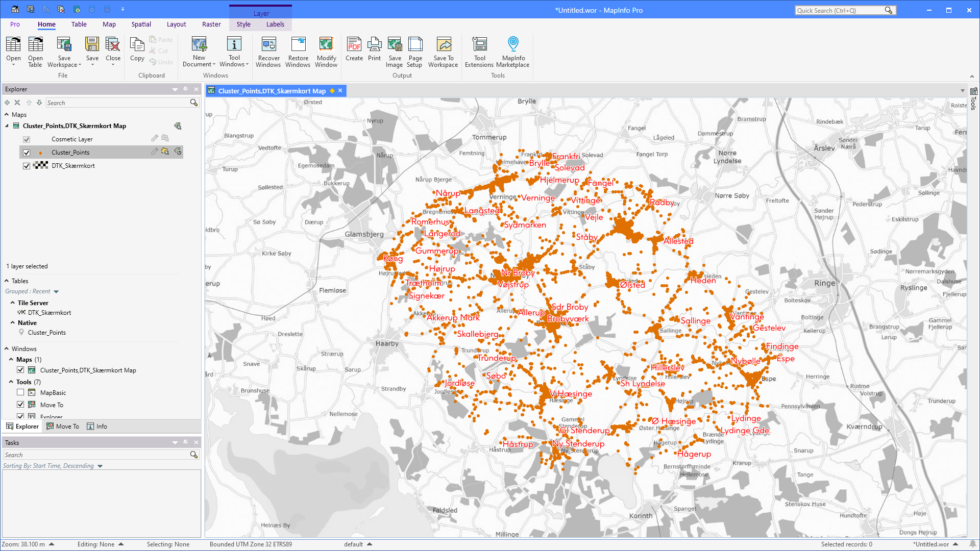980x551 pixels.
Task: Switch to the Table ribbon tab
Action: (x=79, y=24)
